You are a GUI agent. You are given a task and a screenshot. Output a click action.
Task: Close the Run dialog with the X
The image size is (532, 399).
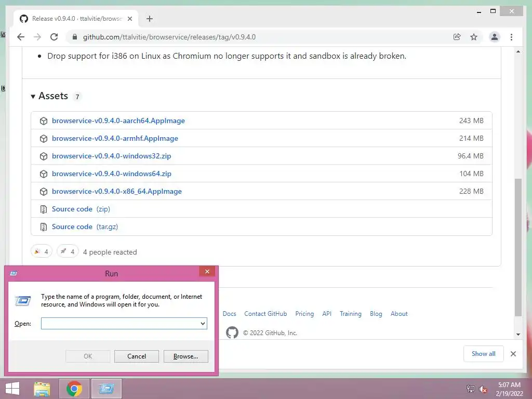(207, 271)
